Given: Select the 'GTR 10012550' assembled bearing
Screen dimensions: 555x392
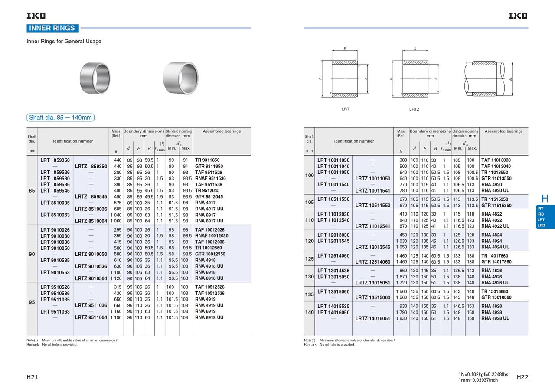Looking at the screenshot, I should point(211,254).
